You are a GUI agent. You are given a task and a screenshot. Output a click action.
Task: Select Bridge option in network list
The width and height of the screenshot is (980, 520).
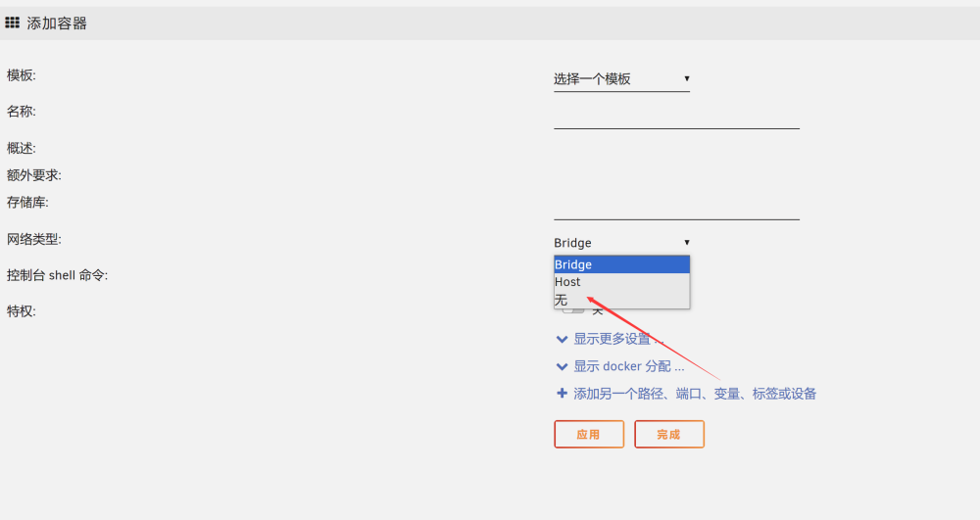coord(621,264)
